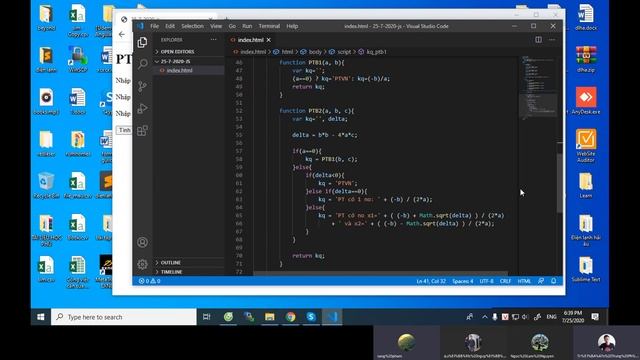Collapse the 25-7-2020-JS folder section

189,61
